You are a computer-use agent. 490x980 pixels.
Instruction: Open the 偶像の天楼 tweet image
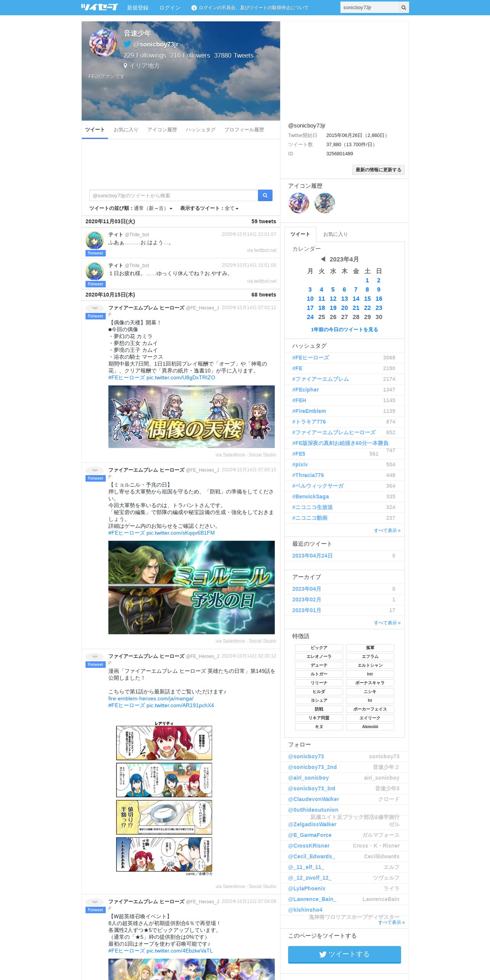pyautogui.click(x=192, y=417)
